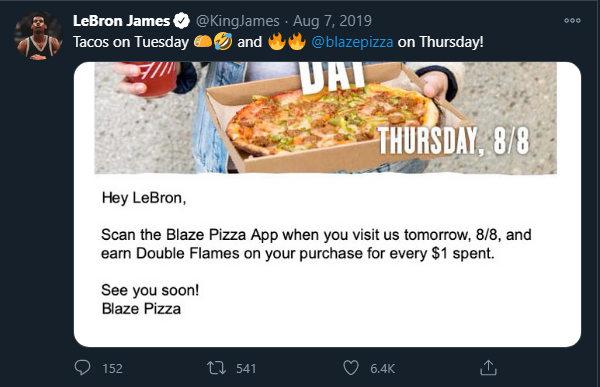Open the attached Blaze Pizza email image
This screenshot has width=600, height=387.
(327, 204)
